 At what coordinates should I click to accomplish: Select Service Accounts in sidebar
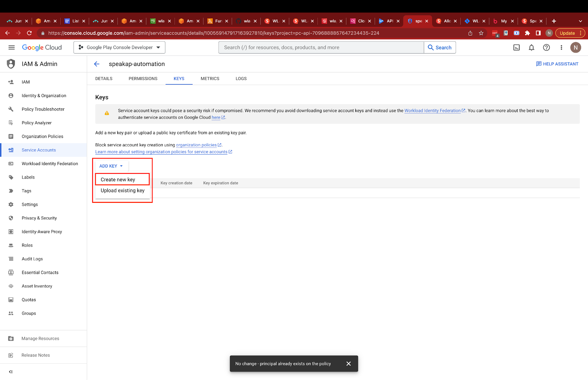coord(43,150)
